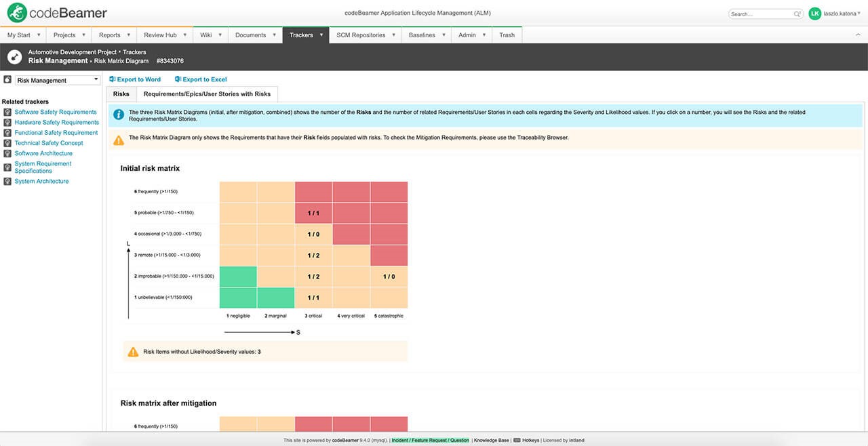Click the 'Risk matrix after mitigation' heading
This screenshot has width=868, height=446.
pos(169,403)
